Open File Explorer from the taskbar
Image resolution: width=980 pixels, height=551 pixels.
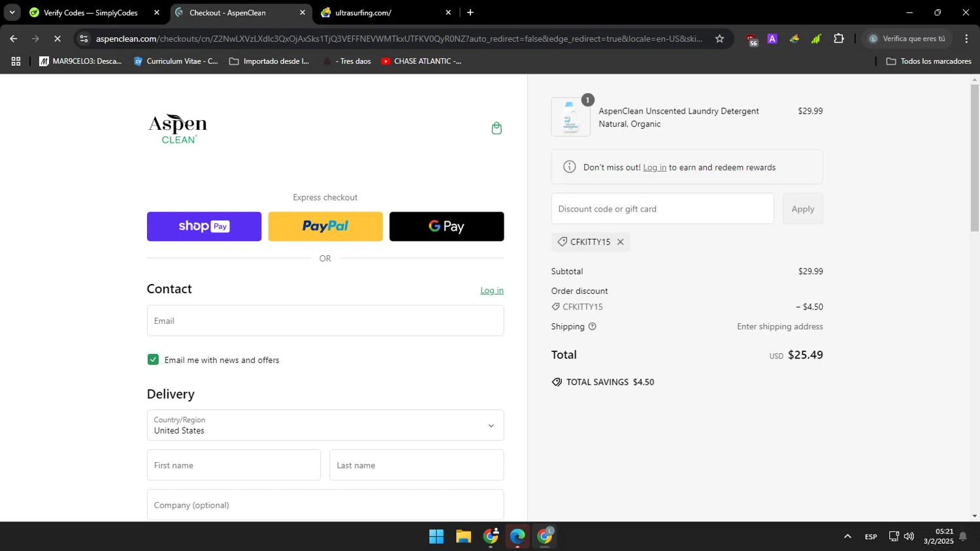coord(463,537)
